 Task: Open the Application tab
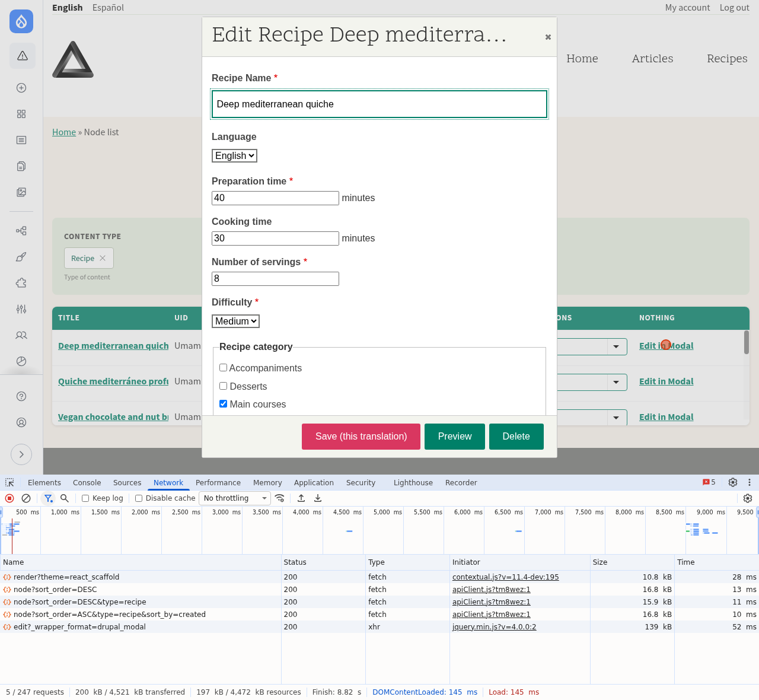coord(314,483)
